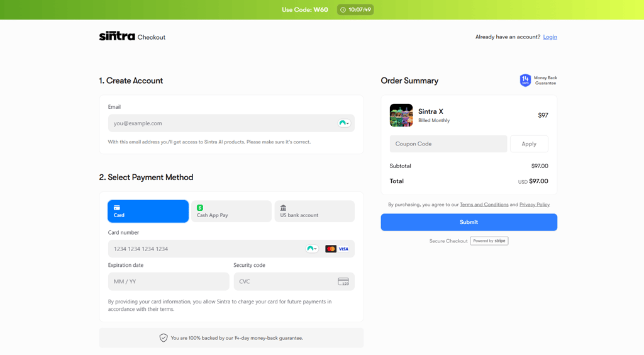Choose US bank account payment method
This screenshot has width=644, height=355.
click(x=314, y=211)
